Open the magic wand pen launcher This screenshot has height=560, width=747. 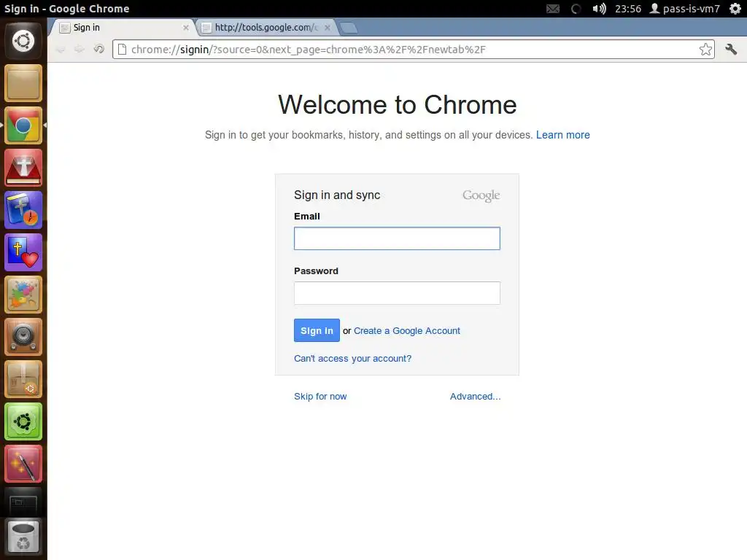coord(23,464)
